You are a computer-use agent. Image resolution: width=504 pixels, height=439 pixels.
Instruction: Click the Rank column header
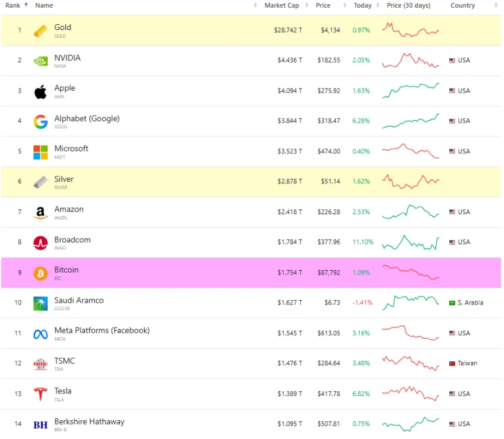pyautogui.click(x=12, y=5)
